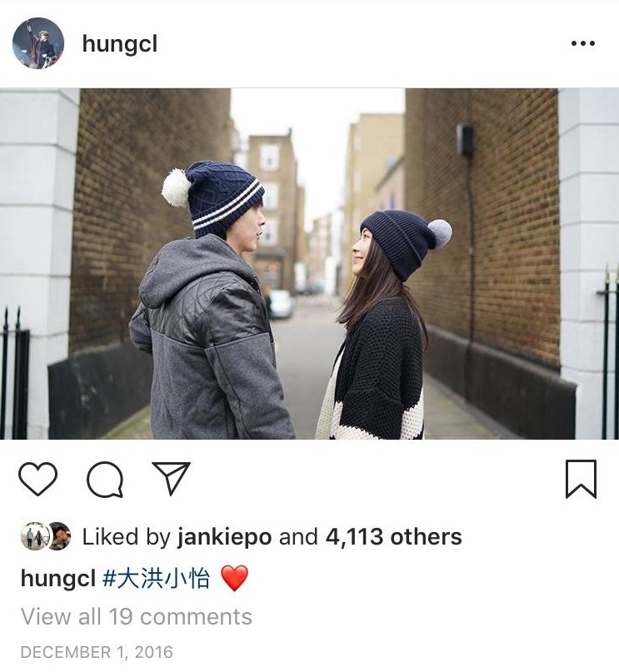Save the post with the bookmark icon

pos(581,479)
